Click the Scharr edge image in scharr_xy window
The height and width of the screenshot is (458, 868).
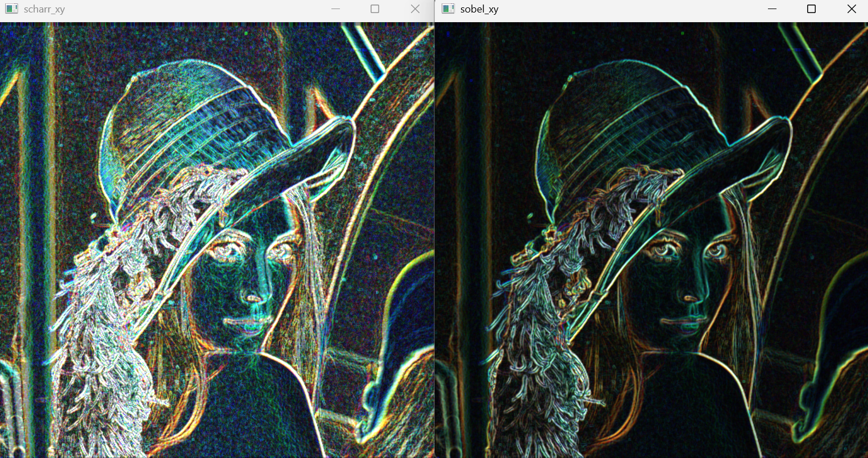[x=217, y=240]
